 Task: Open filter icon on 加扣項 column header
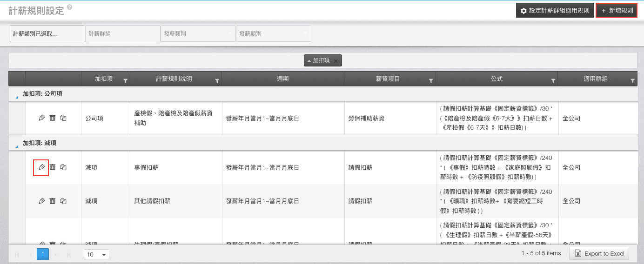tap(125, 80)
